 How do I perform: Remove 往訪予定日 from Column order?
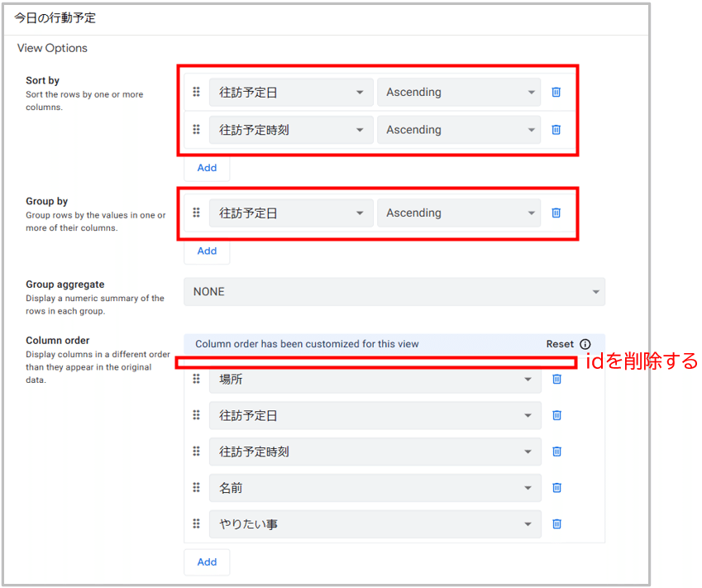(556, 416)
